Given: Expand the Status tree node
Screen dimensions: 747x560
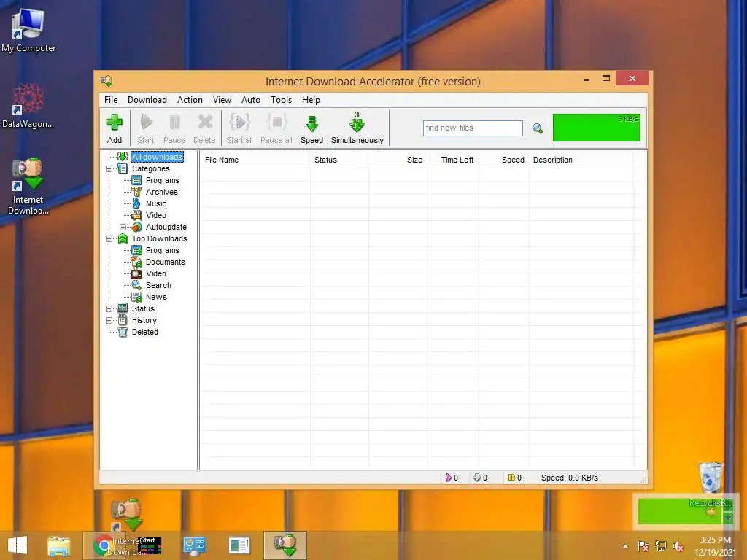Looking at the screenshot, I should pos(109,308).
